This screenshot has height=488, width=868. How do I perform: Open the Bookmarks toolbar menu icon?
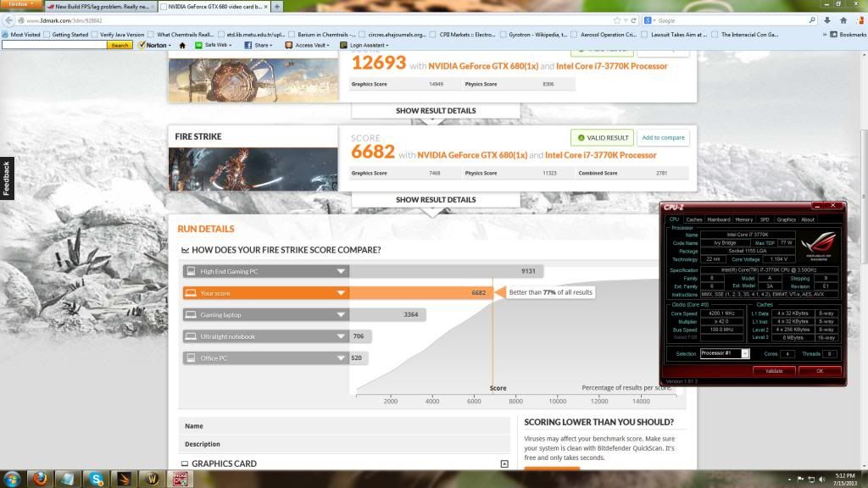click(834, 34)
